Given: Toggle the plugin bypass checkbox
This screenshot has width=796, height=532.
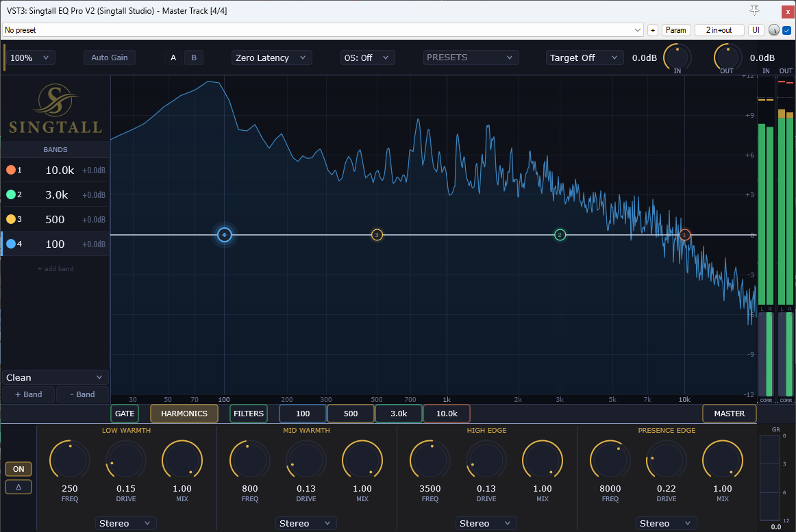Looking at the screenshot, I should 787,30.
